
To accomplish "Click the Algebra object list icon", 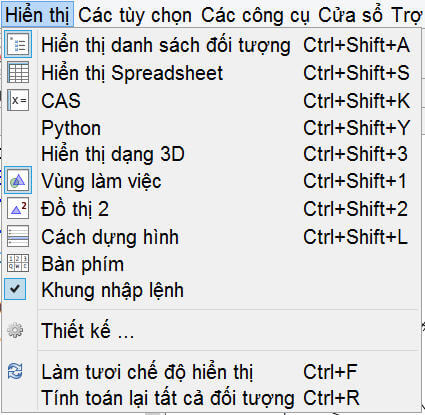I will (x=18, y=44).
